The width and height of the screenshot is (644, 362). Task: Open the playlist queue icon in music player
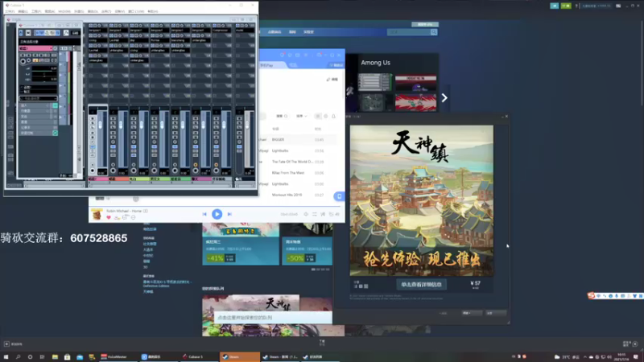tap(333, 214)
